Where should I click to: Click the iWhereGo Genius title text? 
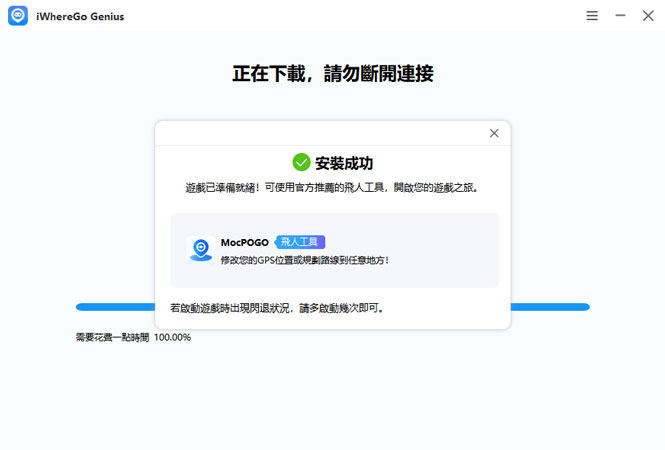[x=80, y=16]
